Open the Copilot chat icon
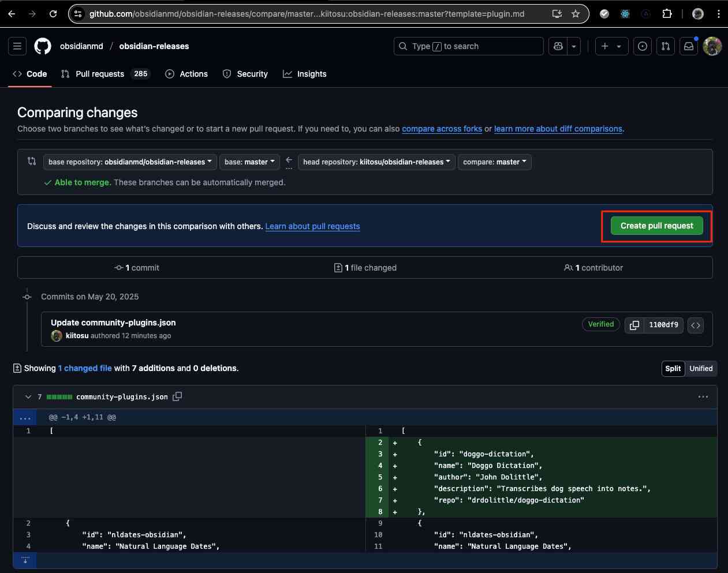 [x=558, y=46]
